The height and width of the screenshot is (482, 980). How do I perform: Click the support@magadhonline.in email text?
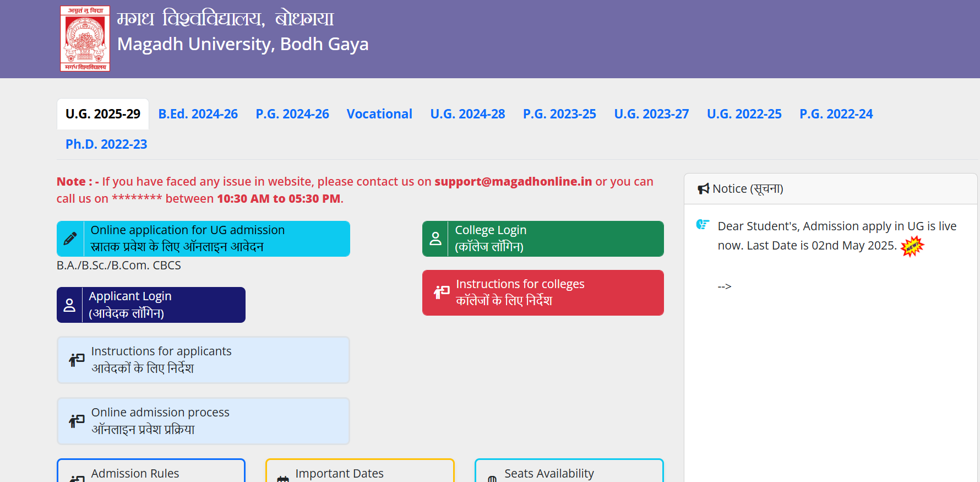513,182
